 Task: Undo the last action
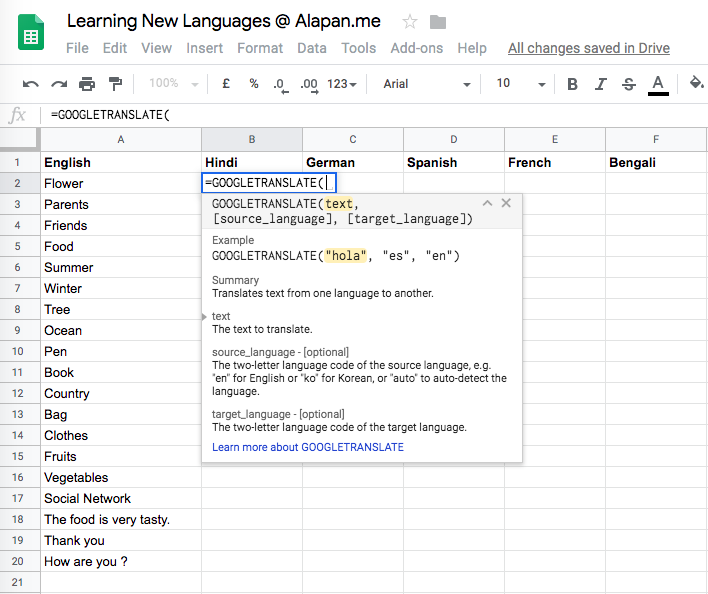tap(31, 84)
